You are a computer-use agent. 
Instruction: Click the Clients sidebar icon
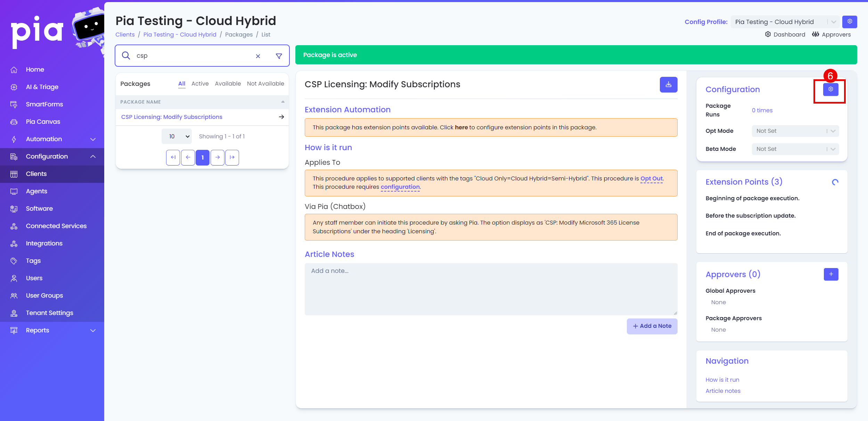(14, 174)
